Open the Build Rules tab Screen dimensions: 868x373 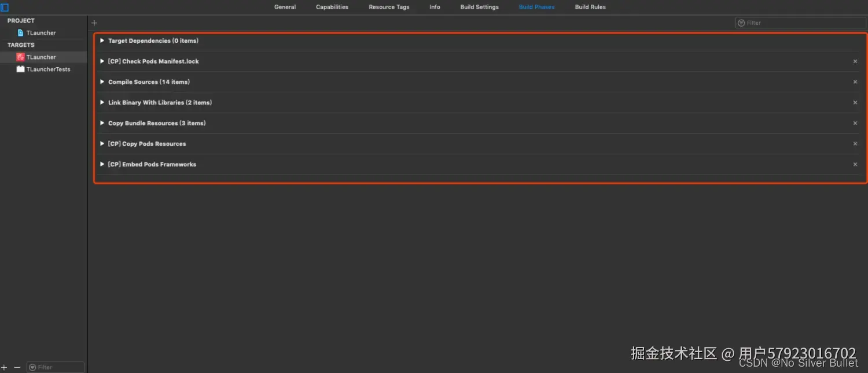tap(590, 7)
